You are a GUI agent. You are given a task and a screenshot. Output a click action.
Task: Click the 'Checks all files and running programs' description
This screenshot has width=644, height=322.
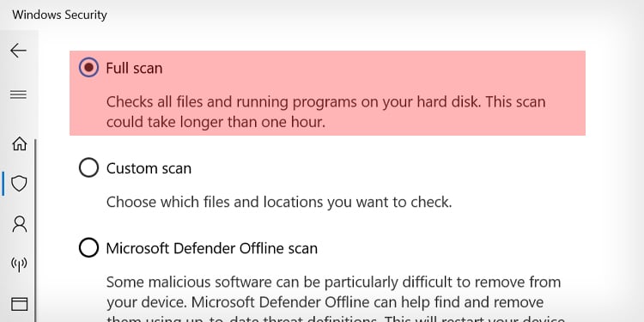pyautogui.click(x=326, y=112)
